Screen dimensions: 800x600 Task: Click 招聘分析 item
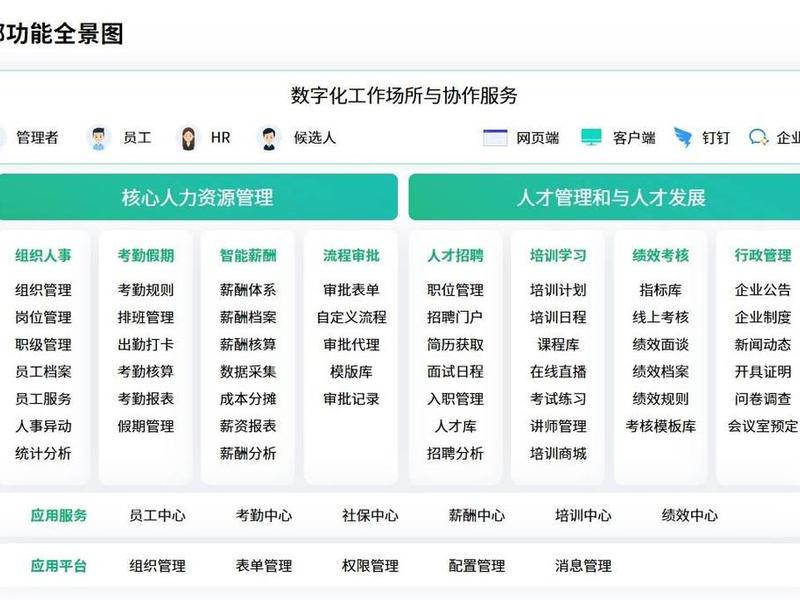(455, 453)
